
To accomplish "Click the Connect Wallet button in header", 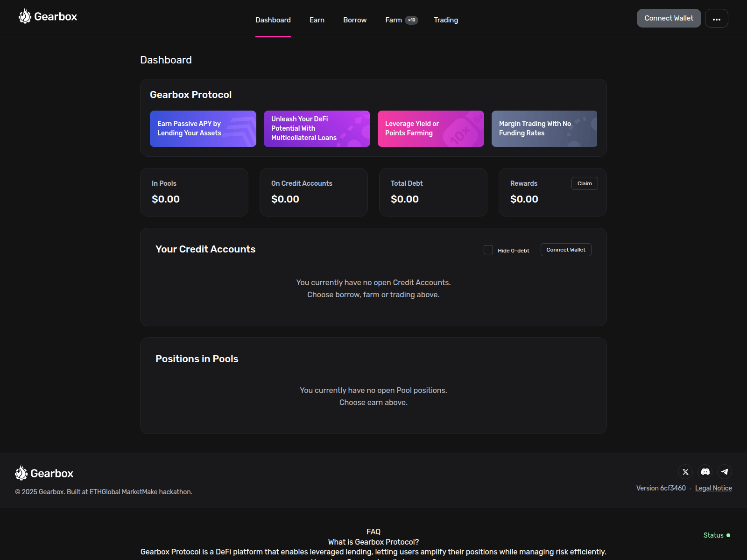I will (x=669, y=18).
